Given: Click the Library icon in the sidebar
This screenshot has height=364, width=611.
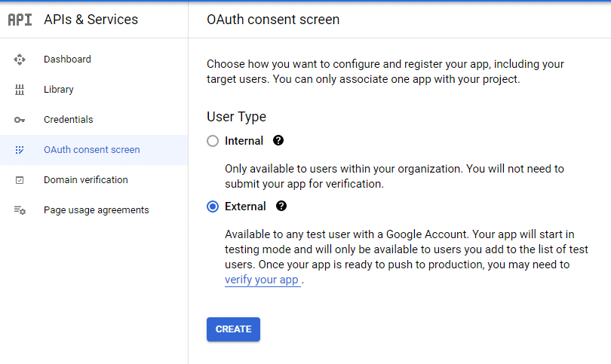Looking at the screenshot, I should (20, 90).
